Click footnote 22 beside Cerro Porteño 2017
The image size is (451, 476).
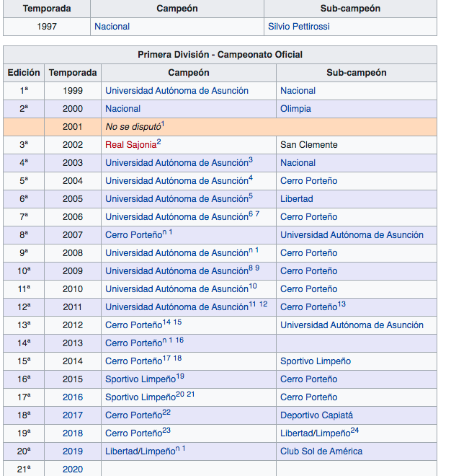166,413
